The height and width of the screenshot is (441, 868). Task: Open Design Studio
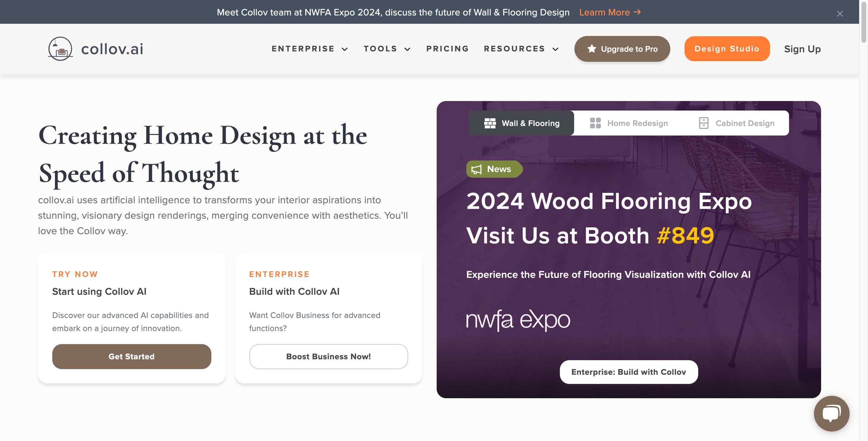coord(727,49)
